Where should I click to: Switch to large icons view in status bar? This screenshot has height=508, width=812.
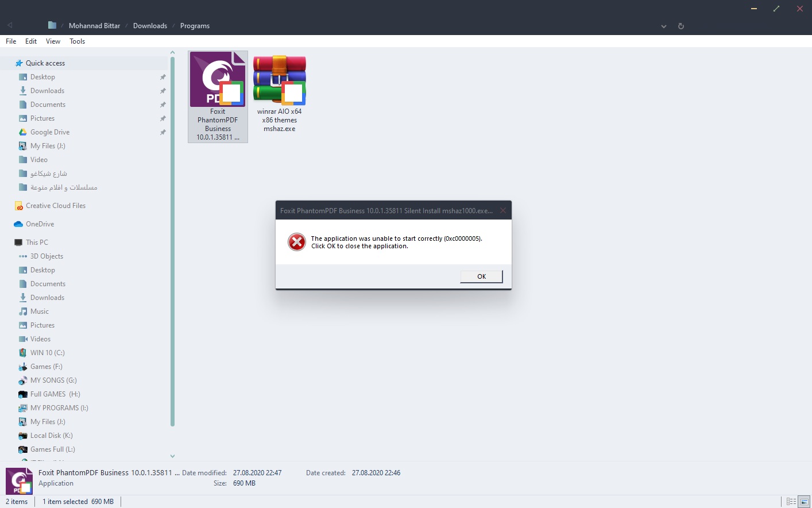[x=805, y=502]
